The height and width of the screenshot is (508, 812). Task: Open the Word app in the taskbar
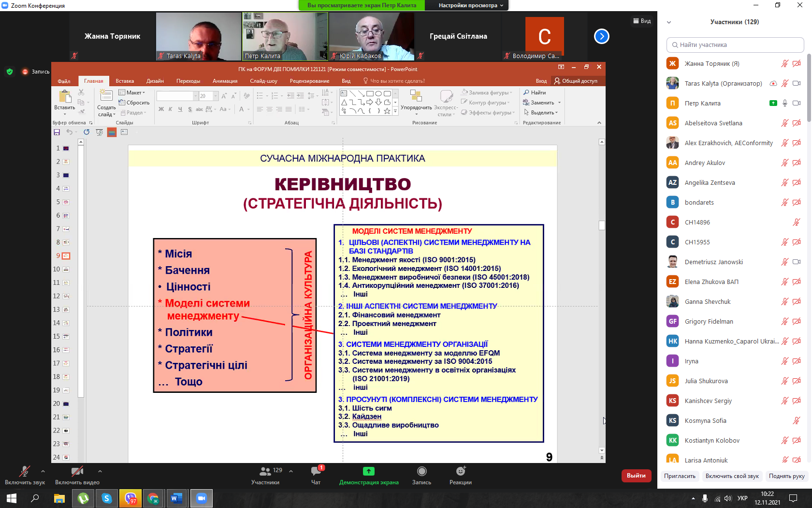176,498
